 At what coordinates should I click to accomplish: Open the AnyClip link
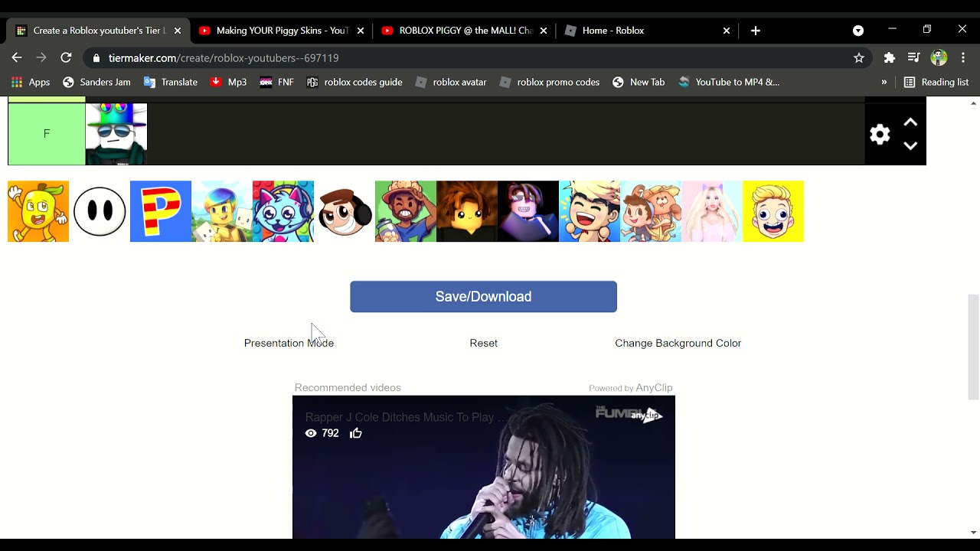[x=654, y=388]
